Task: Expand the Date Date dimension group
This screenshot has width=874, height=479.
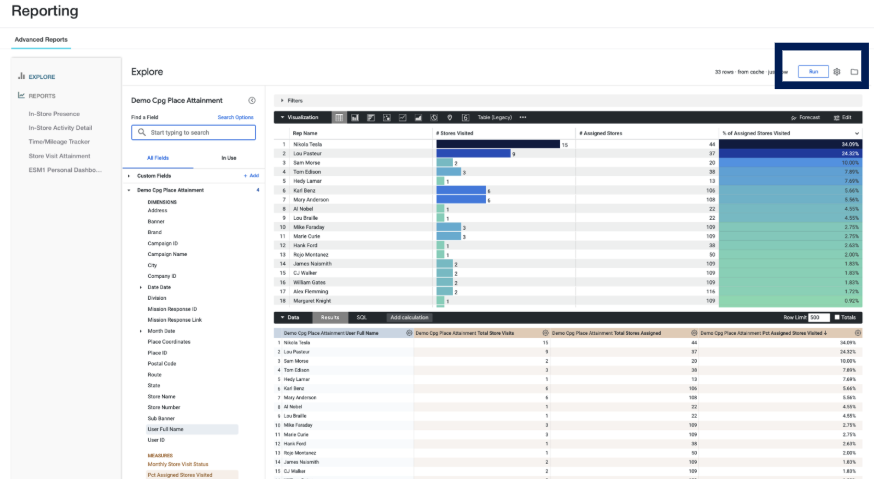Action: pos(140,288)
